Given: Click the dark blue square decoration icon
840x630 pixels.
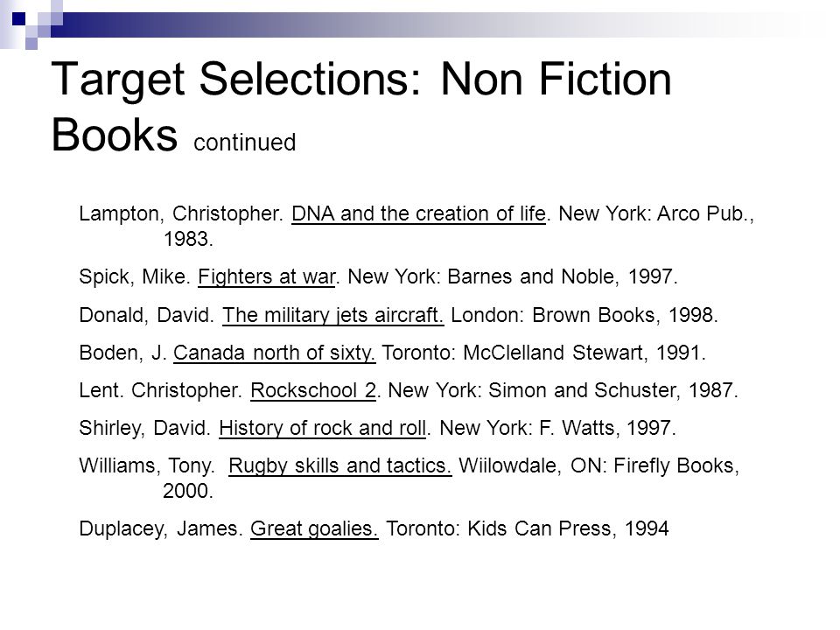Looking at the screenshot, I should click(x=18, y=19).
